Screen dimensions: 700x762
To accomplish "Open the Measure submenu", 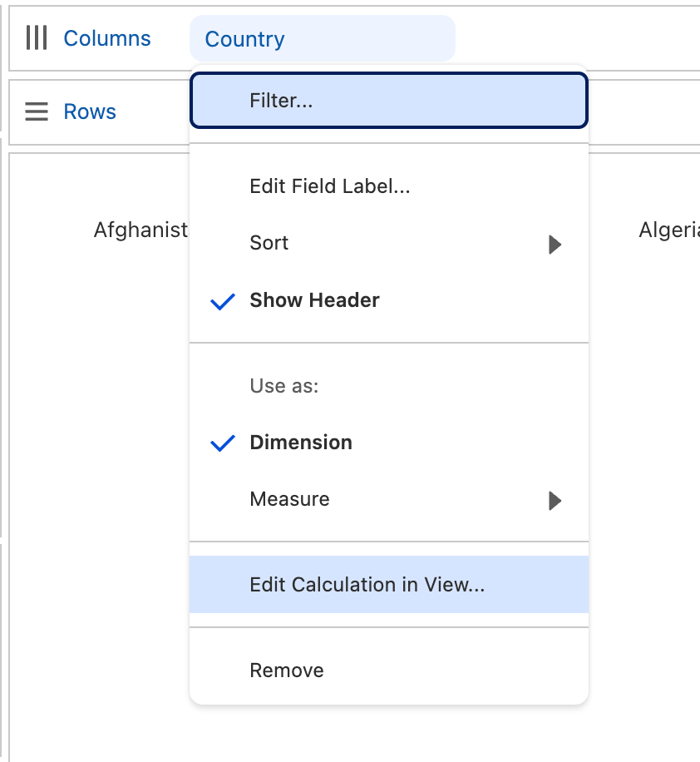I will 289,499.
